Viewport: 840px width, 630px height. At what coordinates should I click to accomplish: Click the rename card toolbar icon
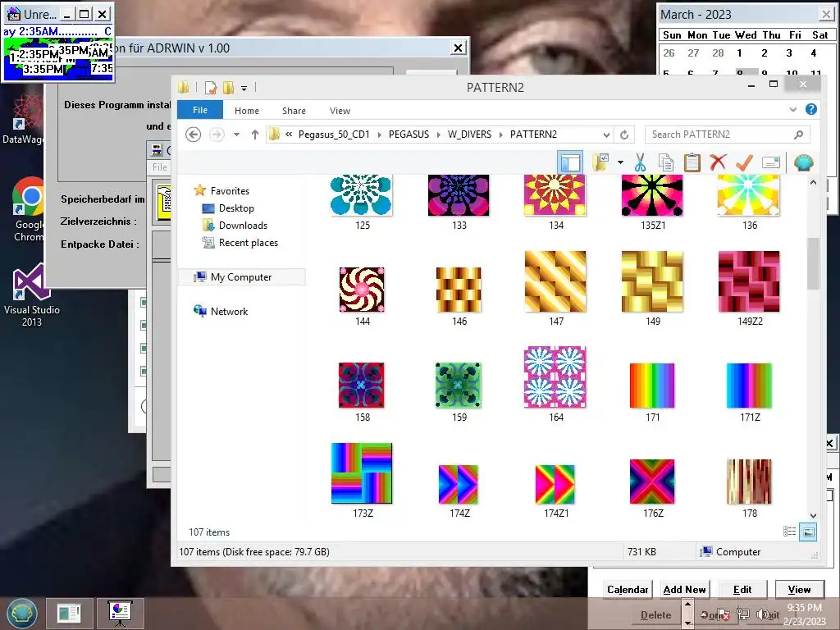[x=770, y=162]
